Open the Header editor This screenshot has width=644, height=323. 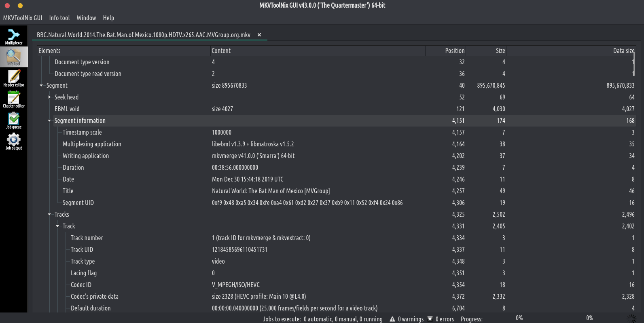click(14, 78)
